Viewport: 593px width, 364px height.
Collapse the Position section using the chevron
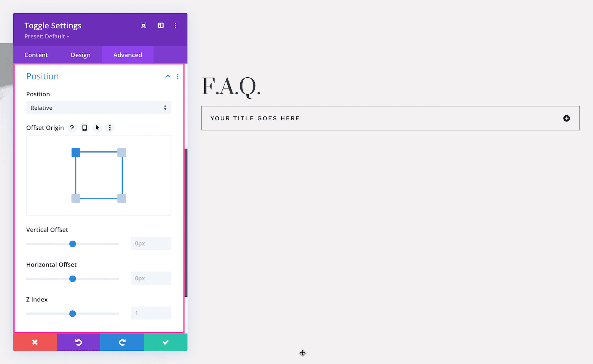[x=168, y=76]
